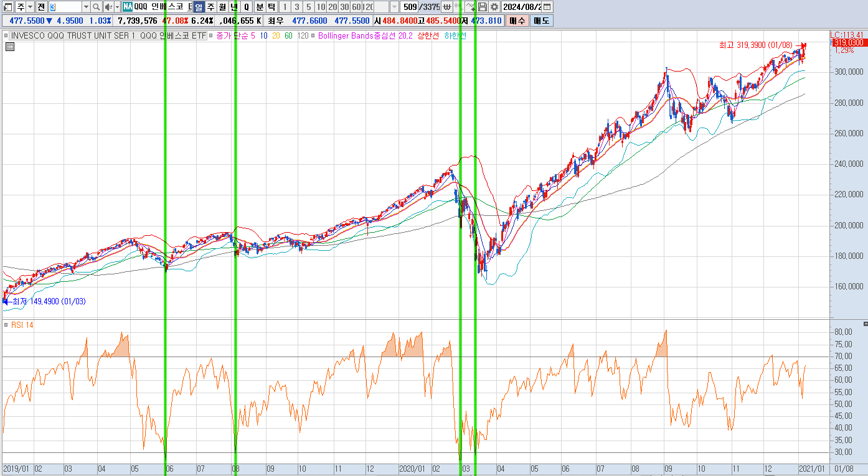The image size is (868, 476).
Task: Click the NA market badge icon
Action: 127,7
